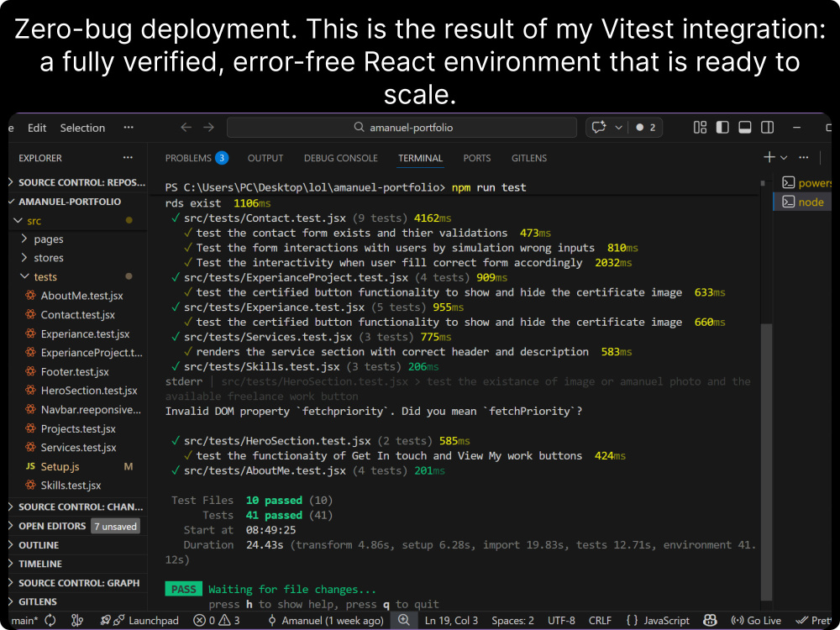Open HeroSection.test.jsx file

pos(77,391)
